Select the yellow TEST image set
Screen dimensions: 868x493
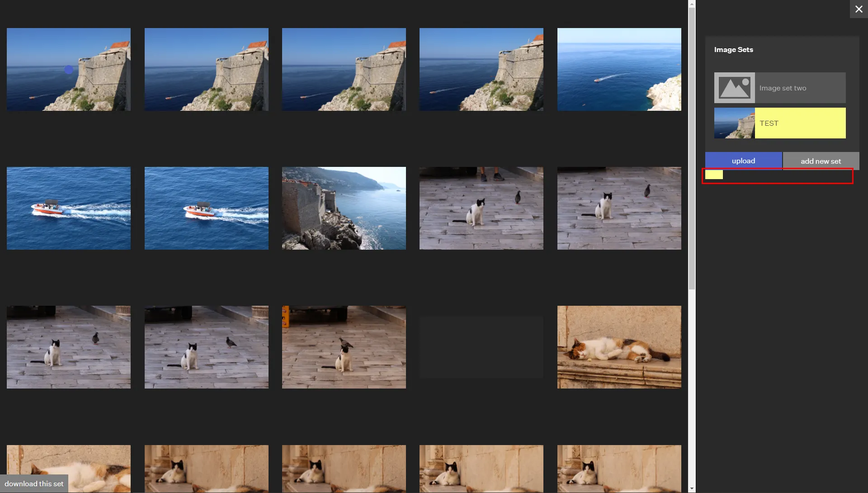800,123
